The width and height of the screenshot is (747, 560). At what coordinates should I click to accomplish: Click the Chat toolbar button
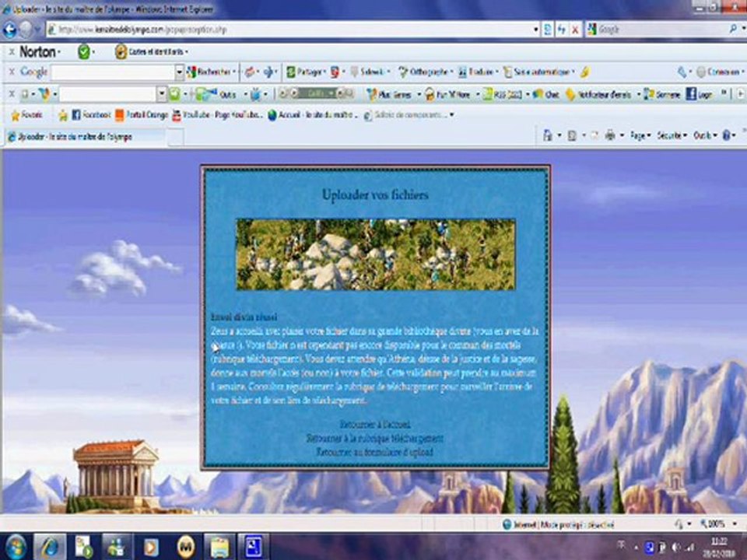click(x=546, y=94)
